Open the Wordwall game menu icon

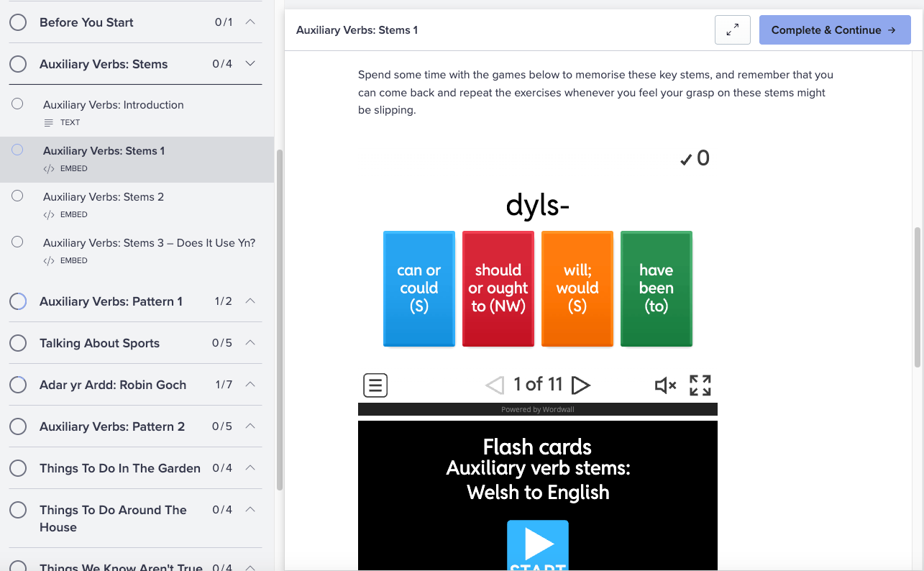[x=375, y=385]
